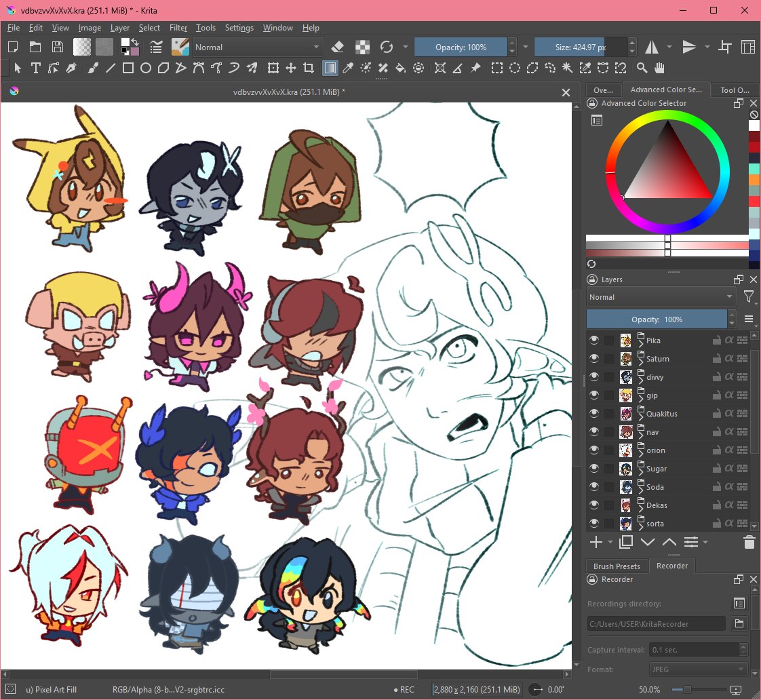Open the brush settings editor
The height and width of the screenshot is (700, 761).
156,47
